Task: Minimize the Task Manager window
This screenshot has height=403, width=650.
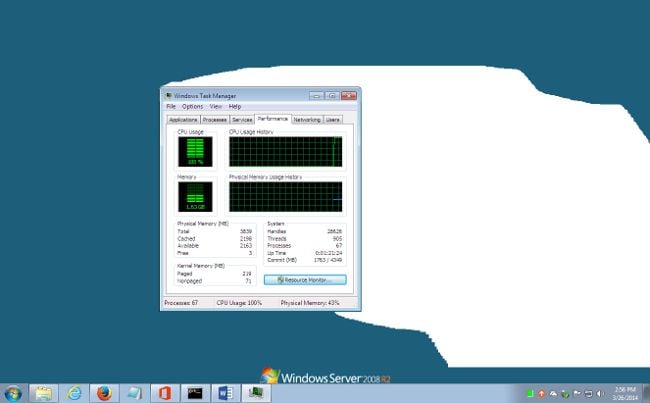Action: [316, 95]
